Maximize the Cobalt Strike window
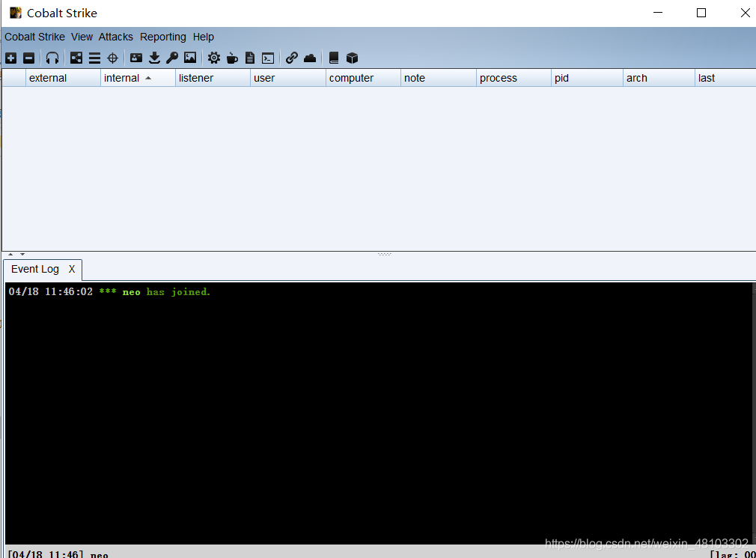This screenshot has height=558, width=756. click(701, 13)
